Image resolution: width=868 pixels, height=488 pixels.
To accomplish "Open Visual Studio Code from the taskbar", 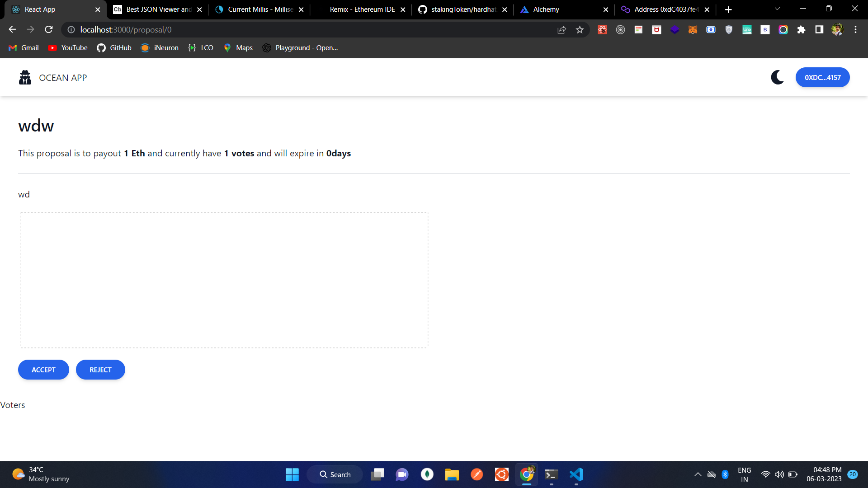I will (576, 474).
